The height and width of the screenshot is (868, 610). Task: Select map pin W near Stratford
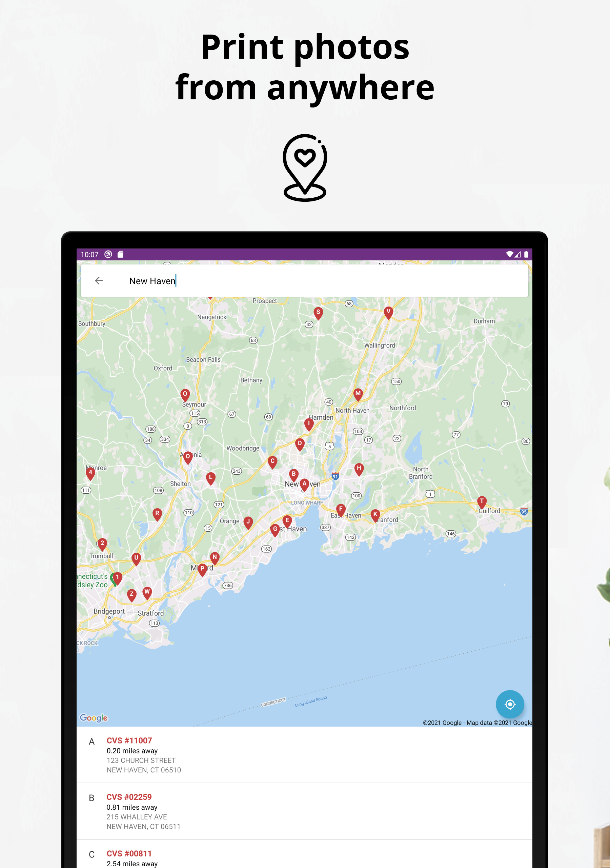coord(147,593)
